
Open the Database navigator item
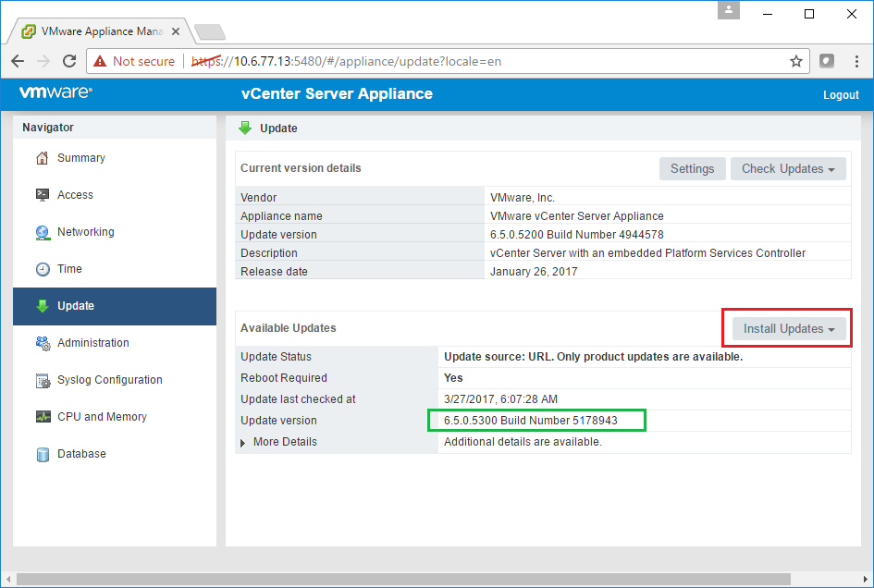point(115,454)
